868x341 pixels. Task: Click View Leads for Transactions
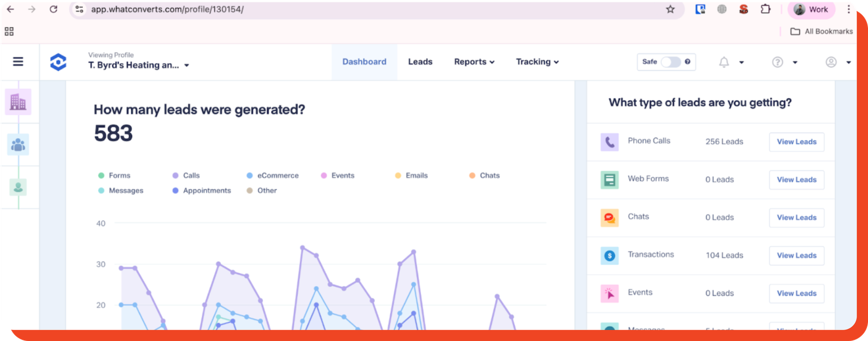(x=796, y=256)
